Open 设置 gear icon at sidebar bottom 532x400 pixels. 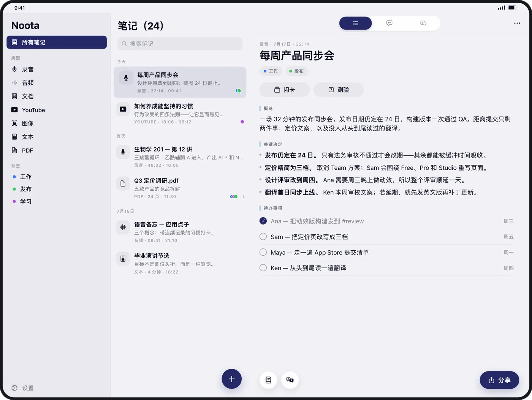pyautogui.click(x=14, y=388)
